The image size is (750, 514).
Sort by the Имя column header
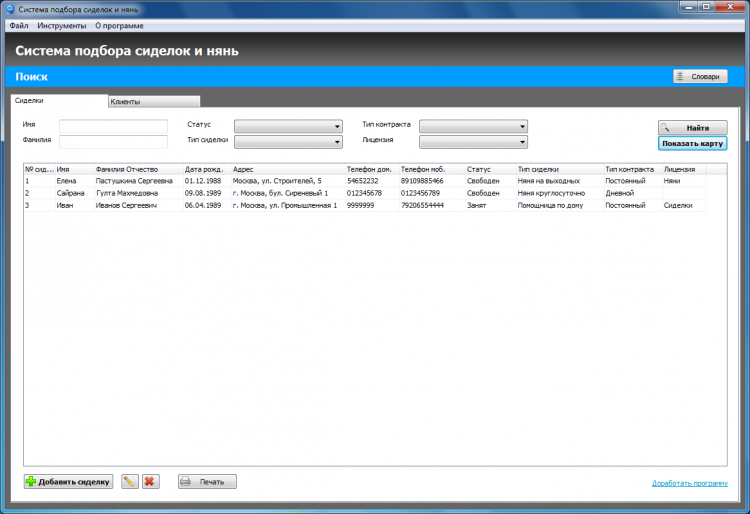point(75,169)
